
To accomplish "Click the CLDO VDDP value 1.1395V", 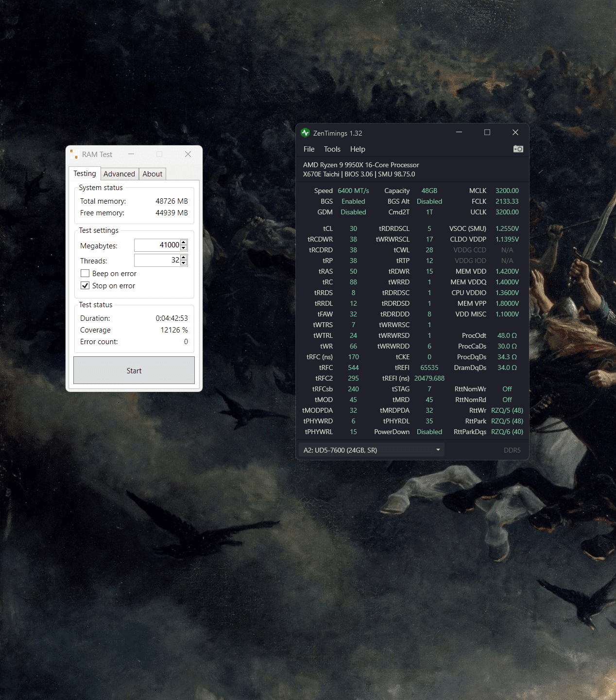I will 507,239.
